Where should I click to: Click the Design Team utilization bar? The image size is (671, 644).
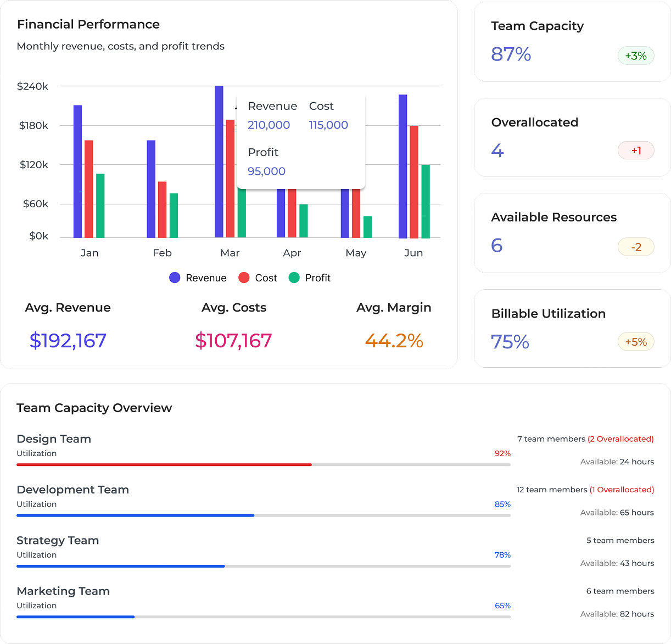click(264, 465)
